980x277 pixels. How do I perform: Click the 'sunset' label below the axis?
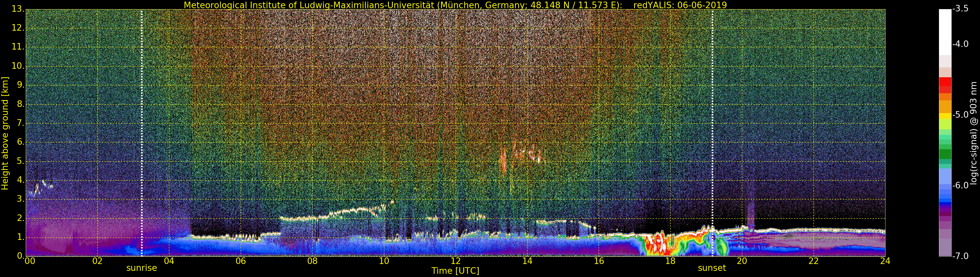(712, 268)
